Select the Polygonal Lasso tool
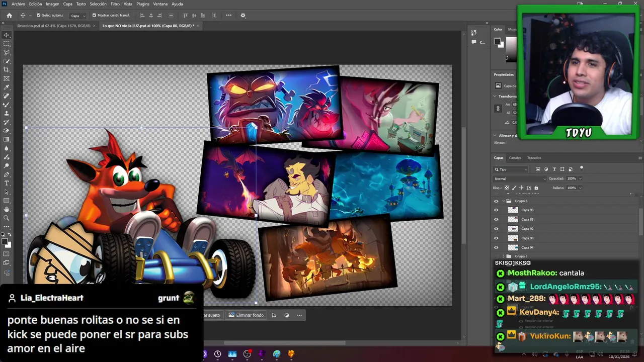 pos(7,52)
